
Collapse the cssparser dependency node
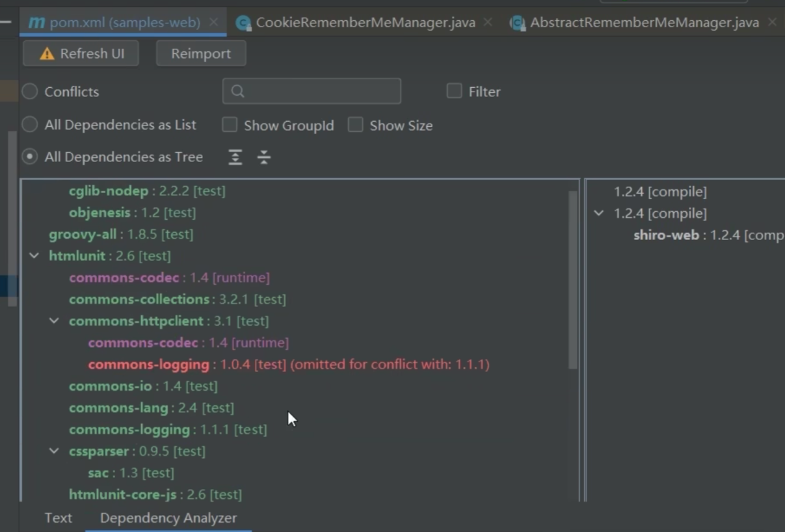(x=55, y=451)
